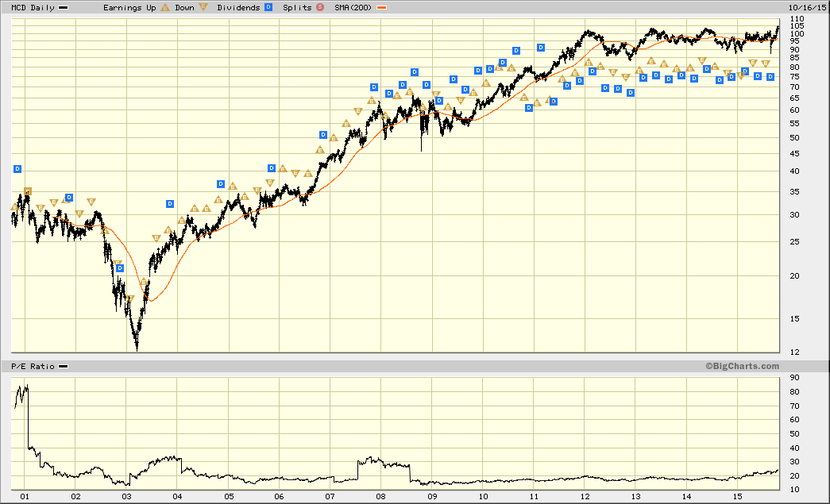
Task: Click the 'MCD Daily' legend label
Action: pos(33,7)
